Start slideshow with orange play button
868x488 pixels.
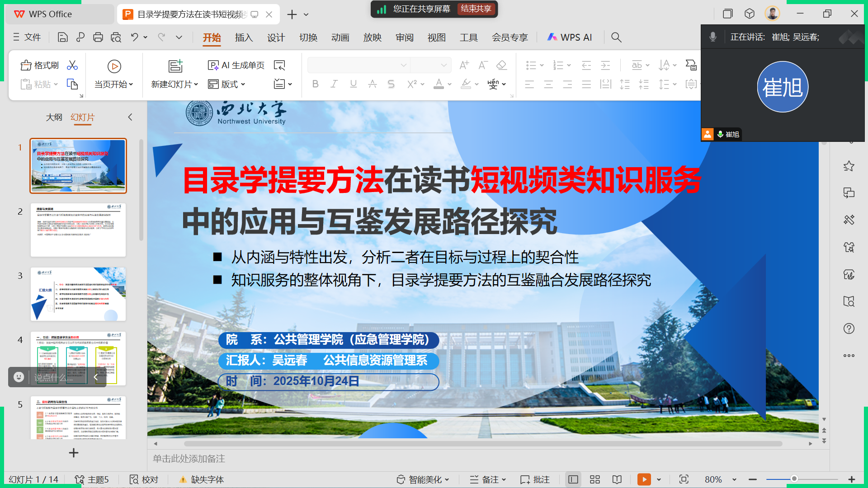click(x=644, y=479)
